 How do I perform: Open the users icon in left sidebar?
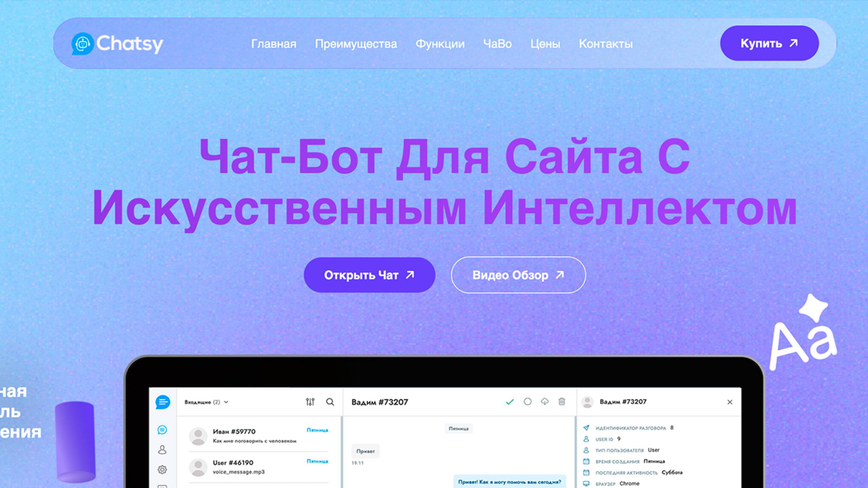point(162,450)
